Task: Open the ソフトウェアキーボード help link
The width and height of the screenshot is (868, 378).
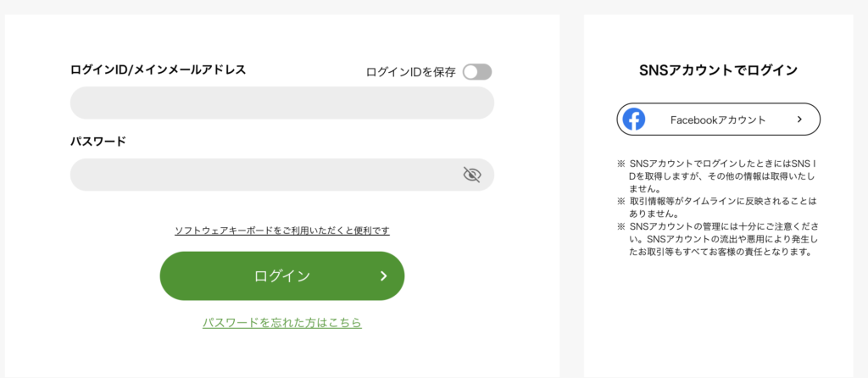Action: (281, 231)
